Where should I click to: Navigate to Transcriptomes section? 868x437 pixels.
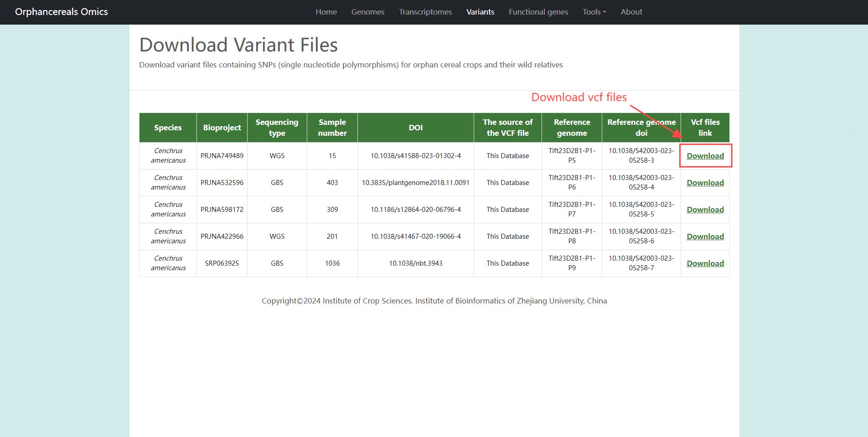425,12
